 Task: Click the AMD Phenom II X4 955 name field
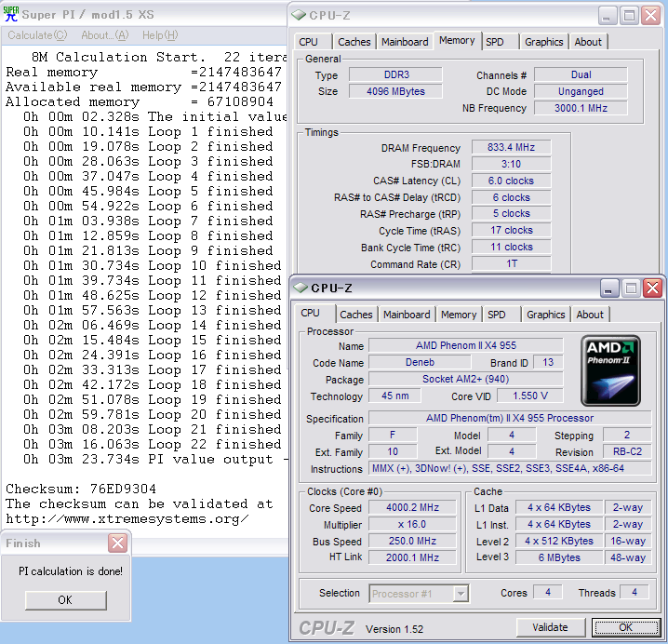pos(465,345)
